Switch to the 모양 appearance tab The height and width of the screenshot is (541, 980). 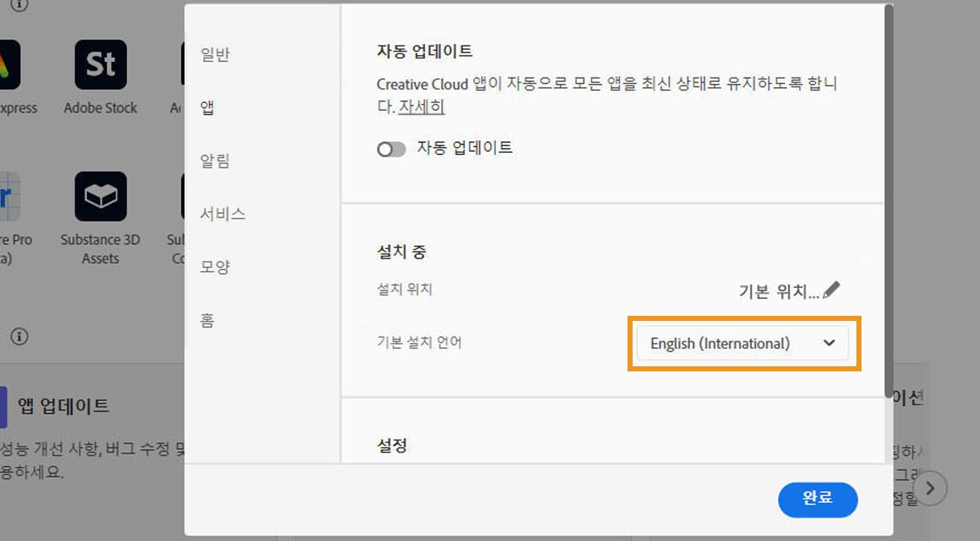click(214, 267)
